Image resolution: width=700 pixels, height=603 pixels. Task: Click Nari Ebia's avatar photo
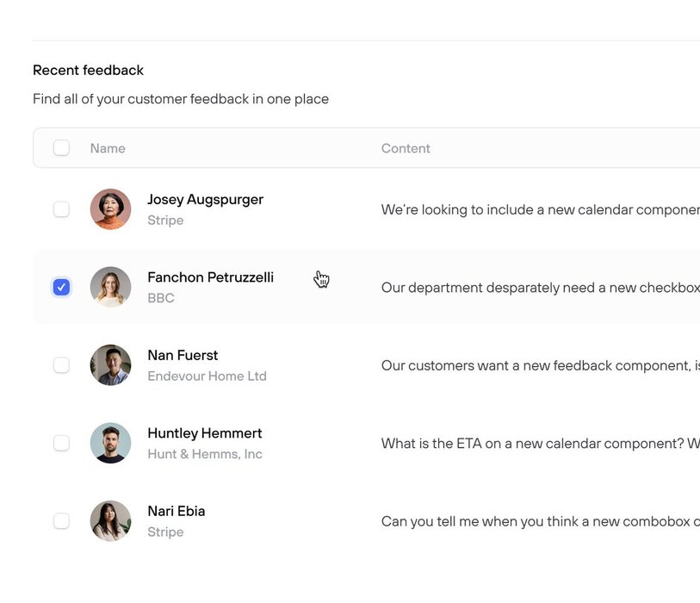pyautogui.click(x=110, y=521)
